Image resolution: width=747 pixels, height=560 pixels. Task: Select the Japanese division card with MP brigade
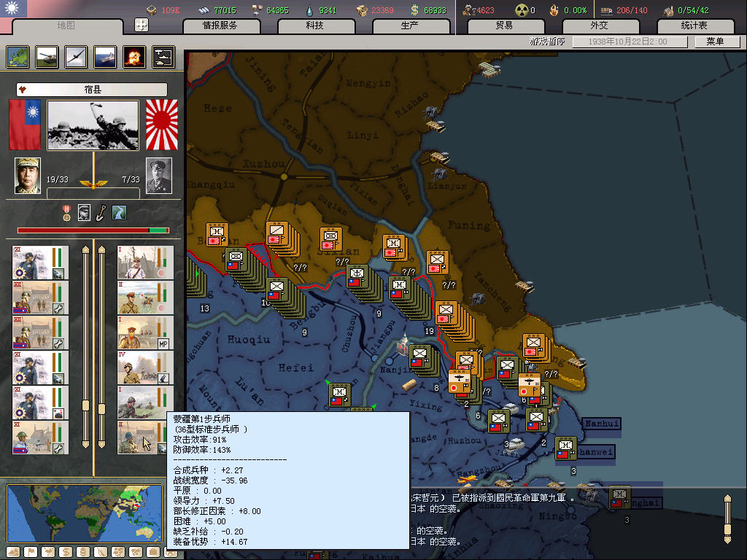[146, 332]
